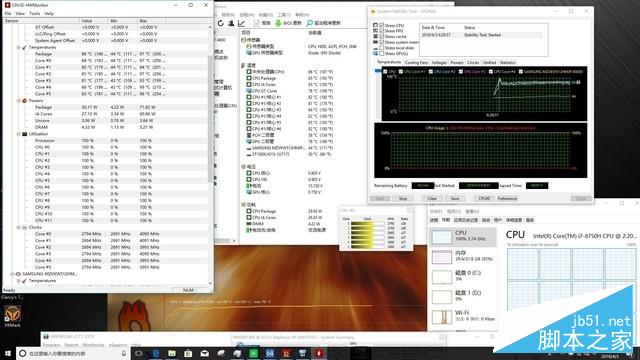Open the VRMark desktop shortcut
Image resolution: width=640 pixels, height=360 pixels.
tap(12, 316)
